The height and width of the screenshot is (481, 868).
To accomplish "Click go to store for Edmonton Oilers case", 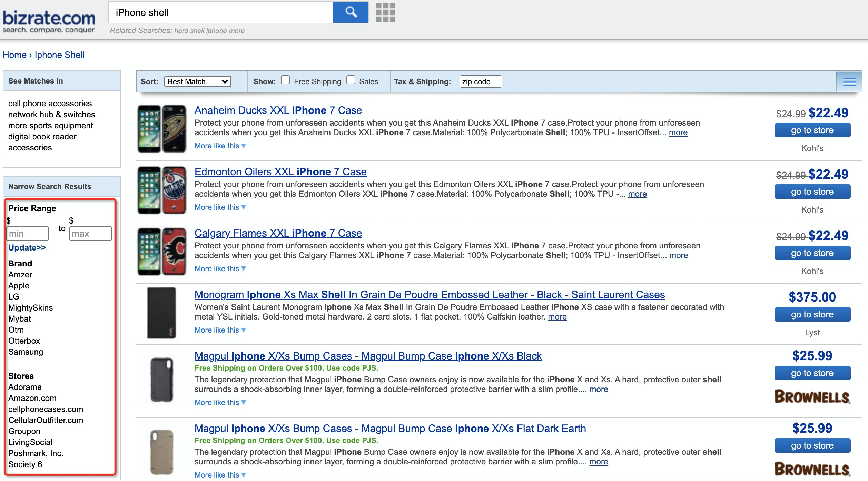I will click(x=812, y=192).
